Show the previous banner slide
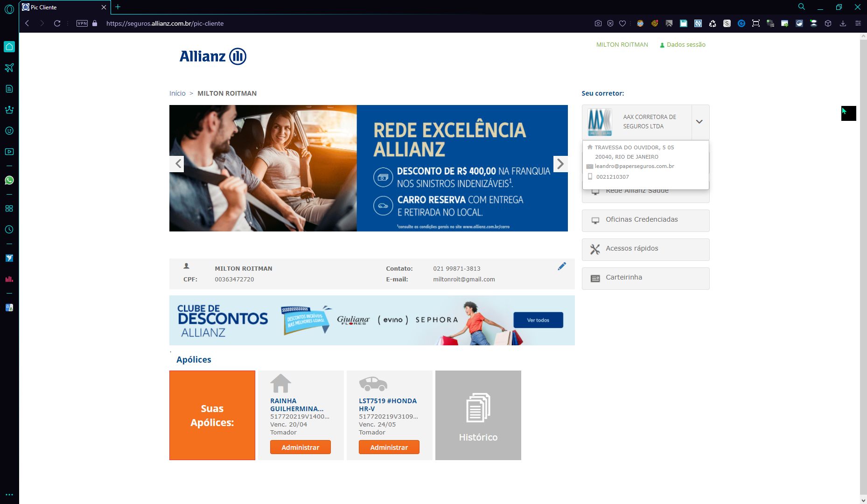The image size is (867, 504). tap(177, 164)
